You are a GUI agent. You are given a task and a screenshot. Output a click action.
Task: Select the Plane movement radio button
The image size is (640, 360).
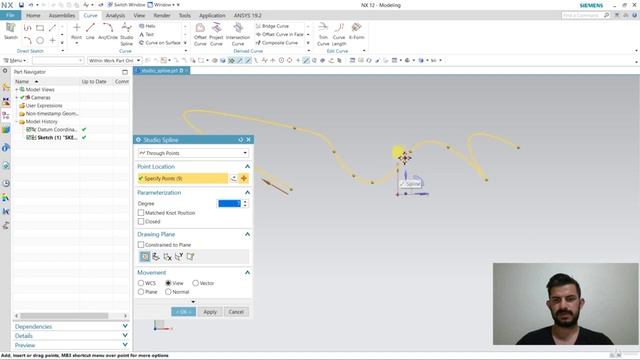tap(141, 292)
